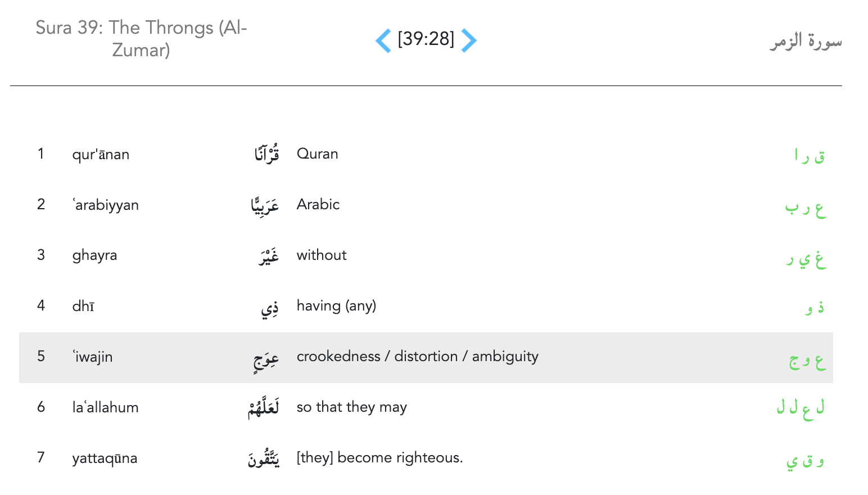This screenshot has height=495, width=868.
Task: Click the translation "so that they may"
Action: (x=351, y=407)
